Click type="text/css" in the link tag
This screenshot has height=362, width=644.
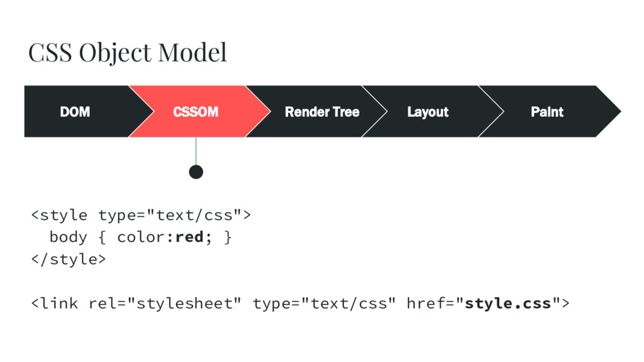point(324,304)
